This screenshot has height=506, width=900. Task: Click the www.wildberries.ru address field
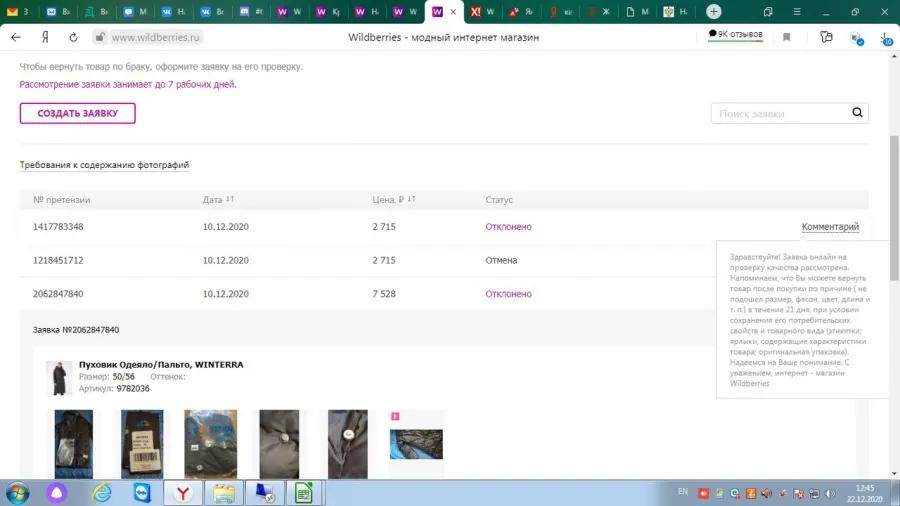pos(156,37)
